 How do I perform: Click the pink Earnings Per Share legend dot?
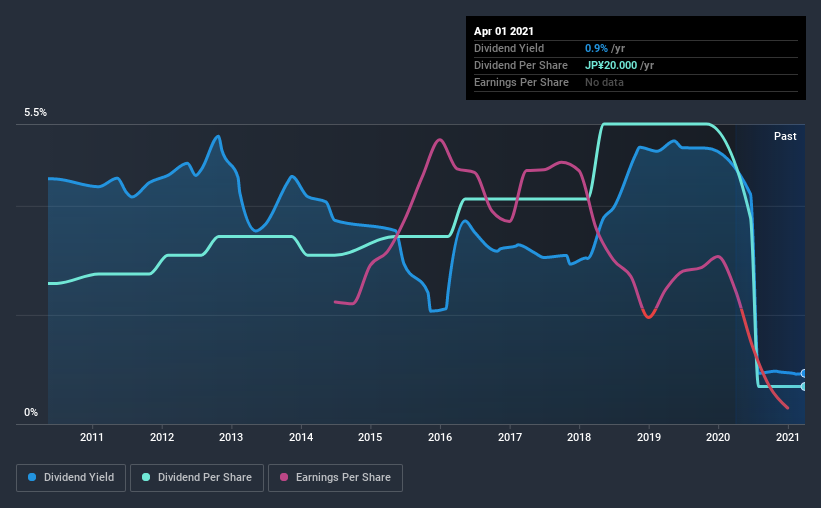coord(284,478)
